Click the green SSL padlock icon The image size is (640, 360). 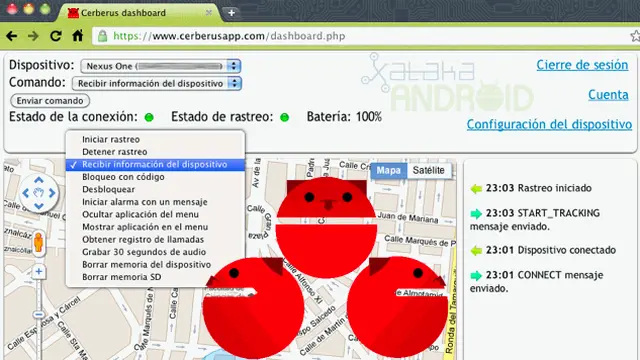point(102,36)
